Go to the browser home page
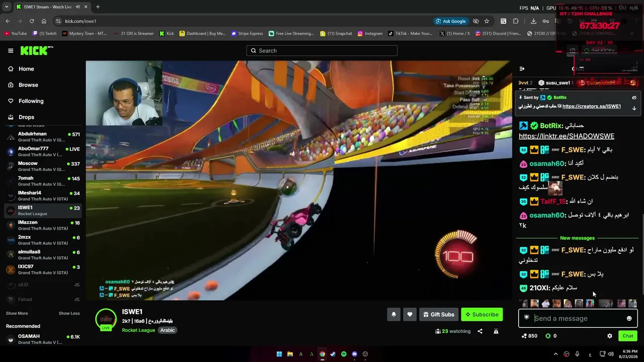 tap(44, 21)
